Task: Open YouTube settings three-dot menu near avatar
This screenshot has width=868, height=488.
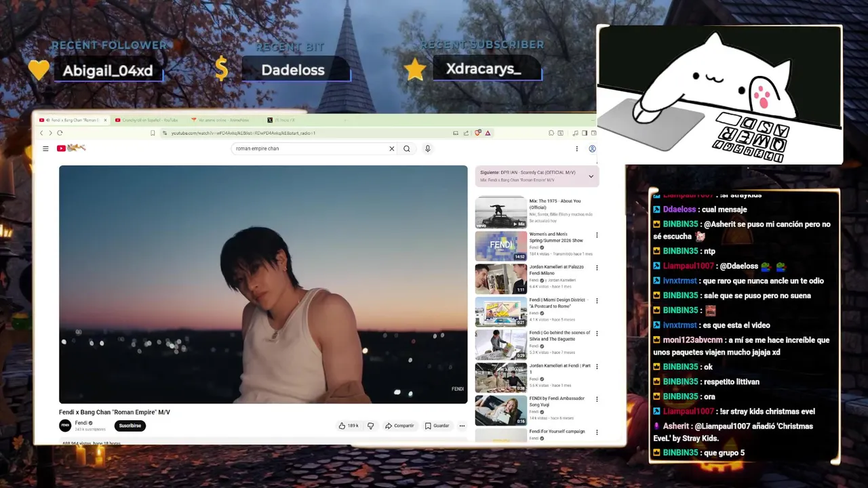Action: point(577,148)
